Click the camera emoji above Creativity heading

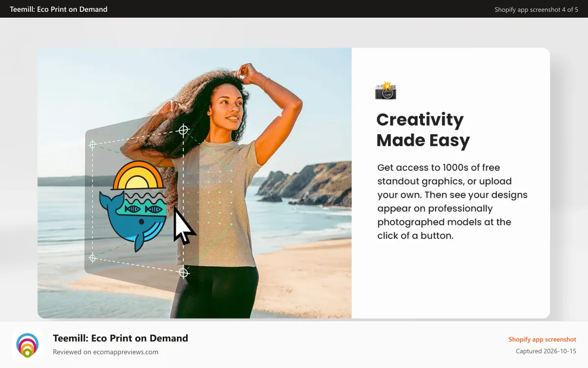click(x=386, y=91)
